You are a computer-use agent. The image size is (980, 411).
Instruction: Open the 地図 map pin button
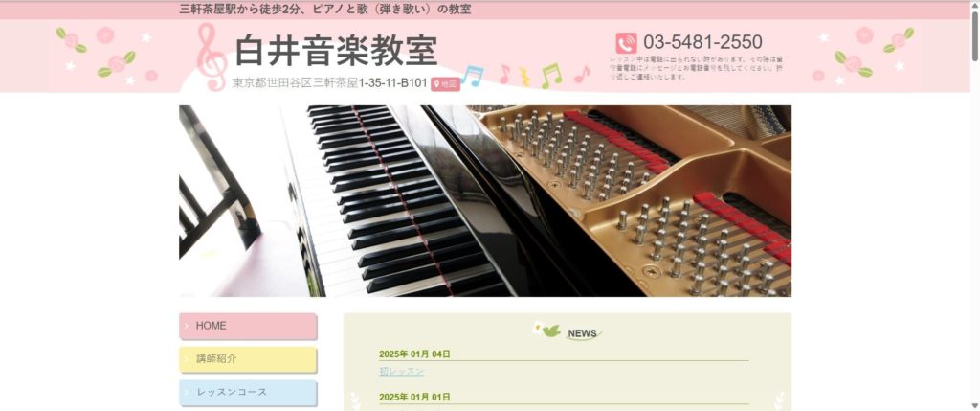[x=445, y=83]
